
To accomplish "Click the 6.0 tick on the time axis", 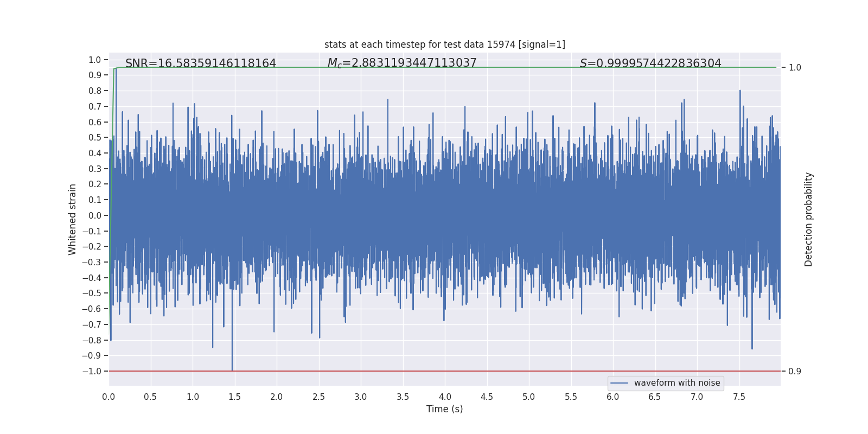I will click(613, 397).
